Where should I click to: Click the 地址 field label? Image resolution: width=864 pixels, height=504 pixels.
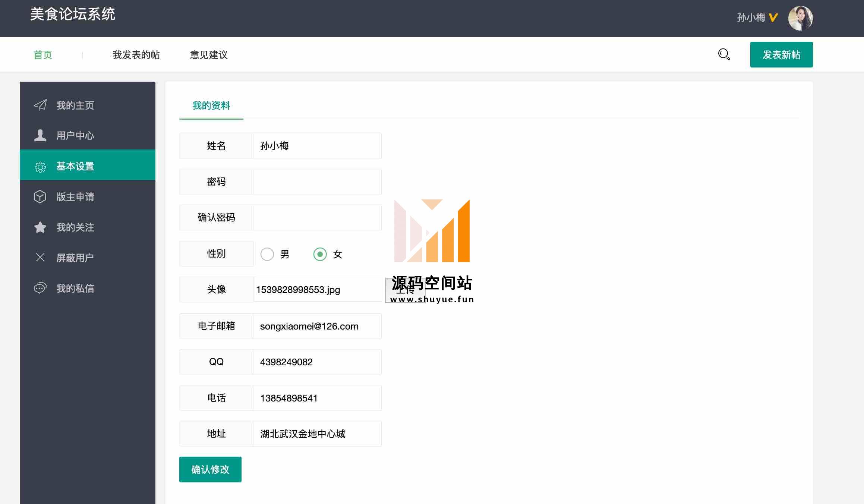216,434
